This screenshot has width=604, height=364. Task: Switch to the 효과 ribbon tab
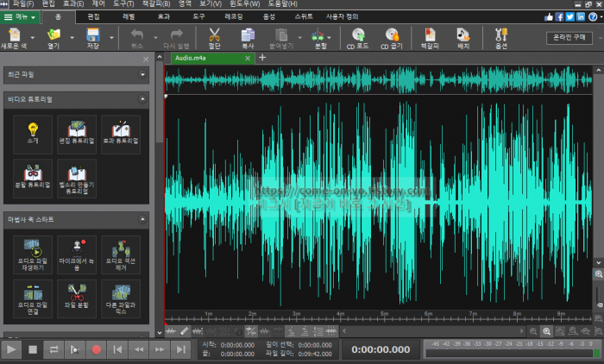pos(164,16)
